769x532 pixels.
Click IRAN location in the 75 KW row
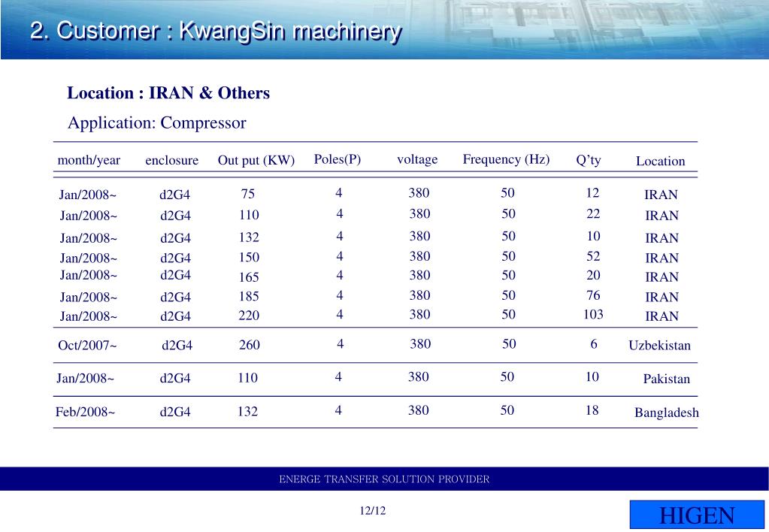pos(661,195)
